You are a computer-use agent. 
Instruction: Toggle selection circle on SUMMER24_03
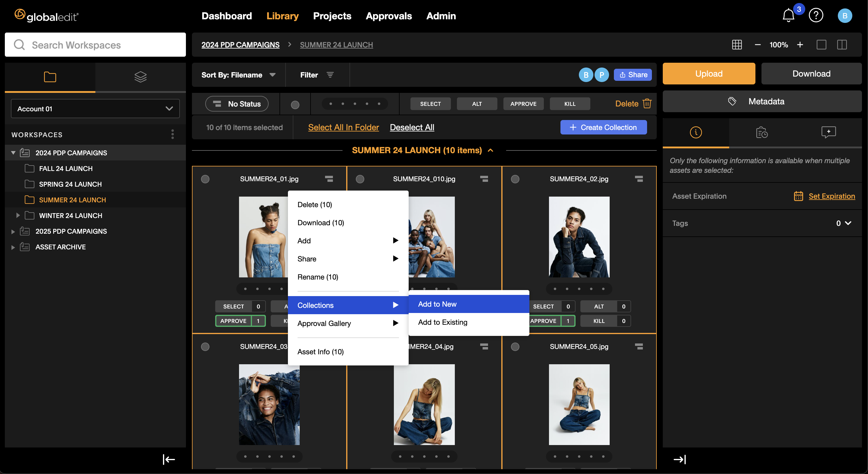pyautogui.click(x=205, y=347)
